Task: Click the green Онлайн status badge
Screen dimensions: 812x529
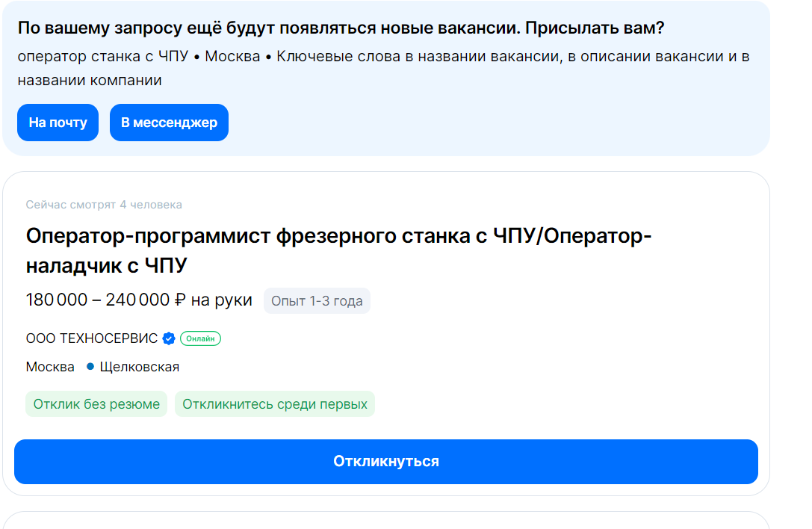Action: [x=200, y=338]
